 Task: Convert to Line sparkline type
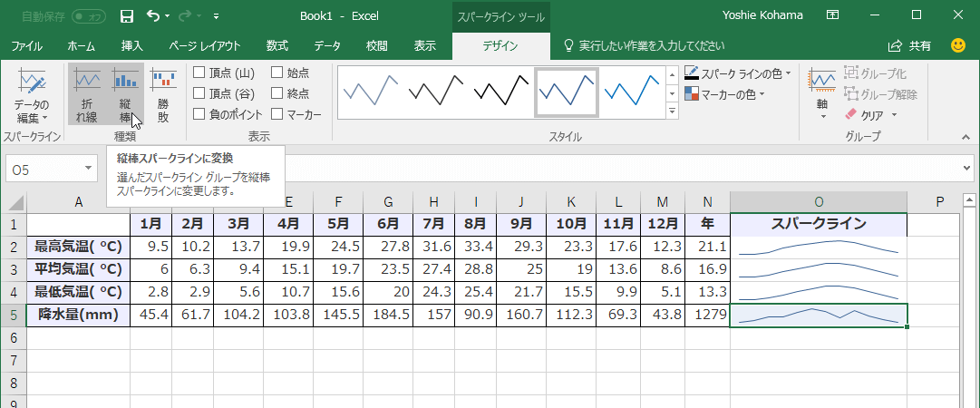pyautogui.click(x=87, y=95)
